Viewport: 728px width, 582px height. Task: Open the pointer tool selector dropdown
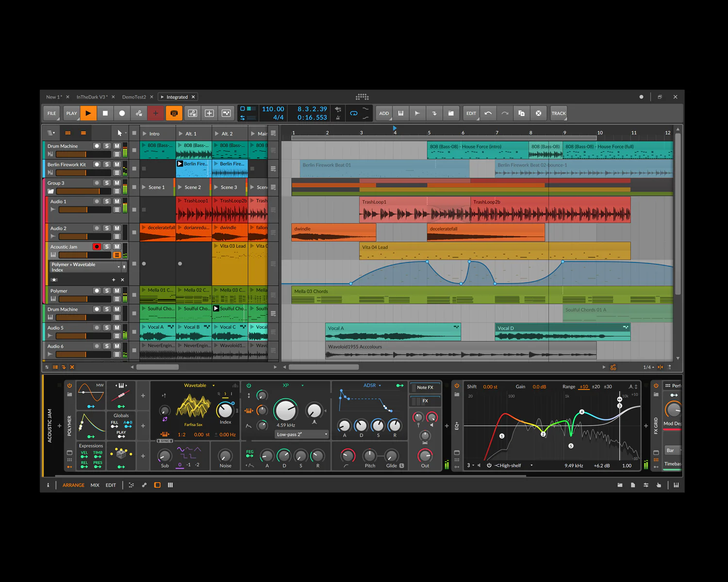coord(121,133)
